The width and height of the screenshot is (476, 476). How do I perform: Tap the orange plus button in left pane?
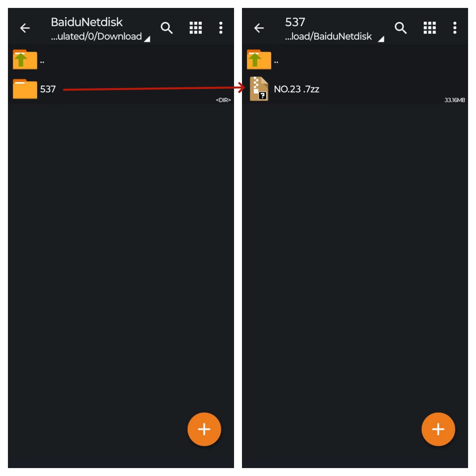(x=204, y=429)
